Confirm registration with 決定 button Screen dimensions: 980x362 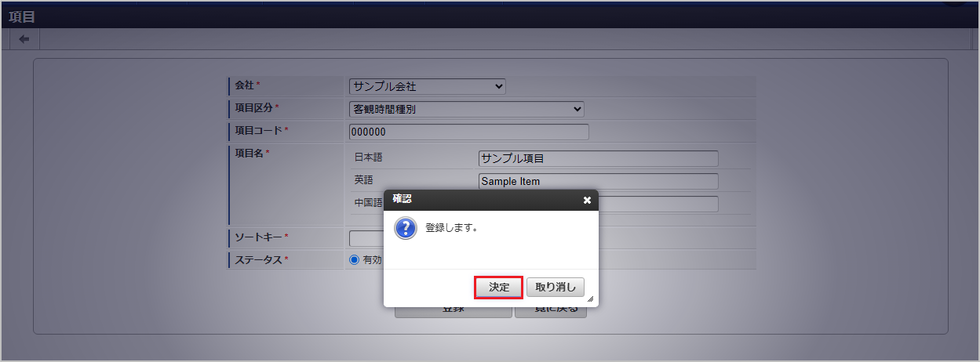[x=499, y=288]
